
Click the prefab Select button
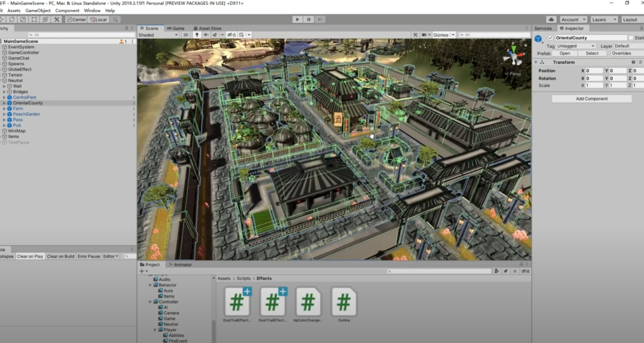pyautogui.click(x=592, y=53)
